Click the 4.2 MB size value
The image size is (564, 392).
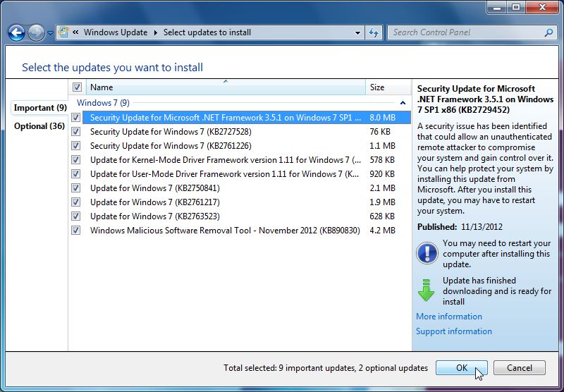pyautogui.click(x=382, y=230)
